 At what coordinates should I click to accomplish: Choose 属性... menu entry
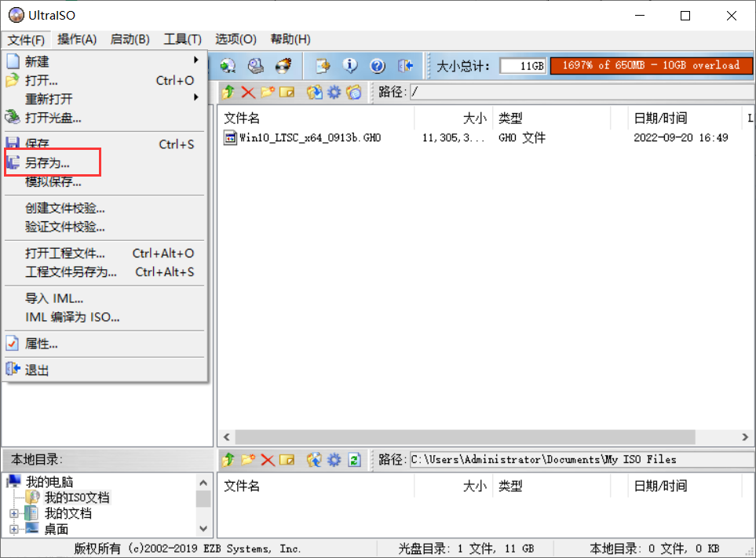pyautogui.click(x=104, y=344)
